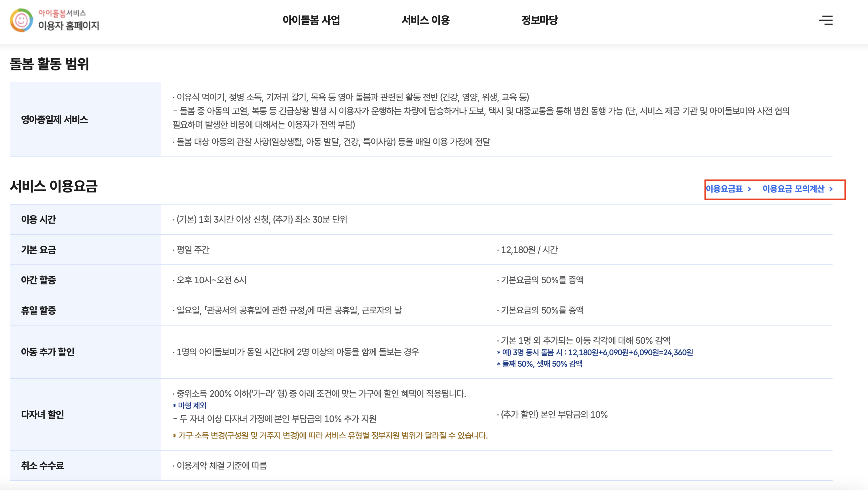
Task: Open the 이용요금 모의계산 link
Action: 793,189
